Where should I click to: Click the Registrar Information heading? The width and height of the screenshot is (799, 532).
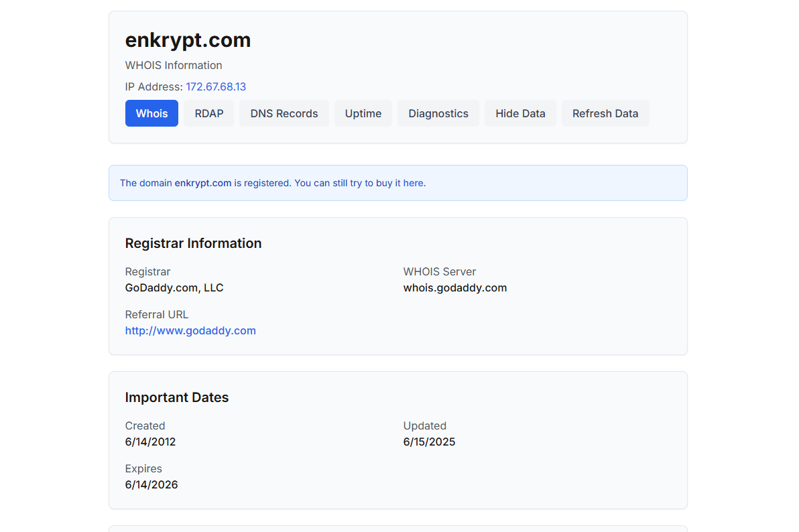point(193,244)
